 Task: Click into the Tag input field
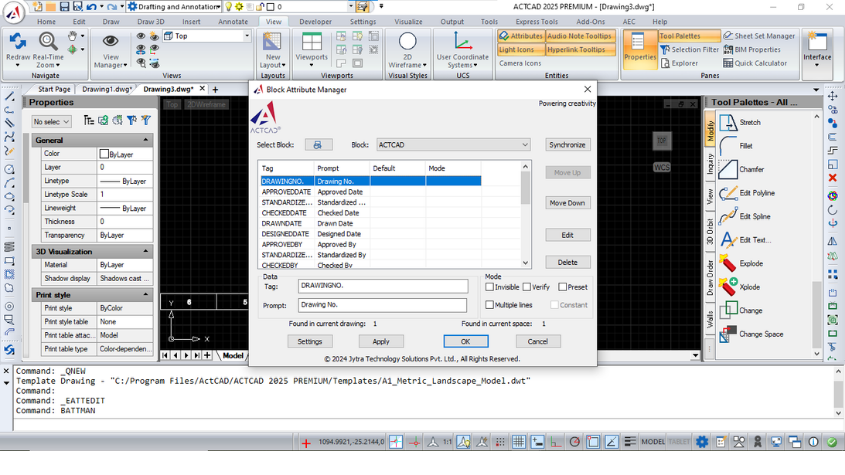click(x=383, y=286)
